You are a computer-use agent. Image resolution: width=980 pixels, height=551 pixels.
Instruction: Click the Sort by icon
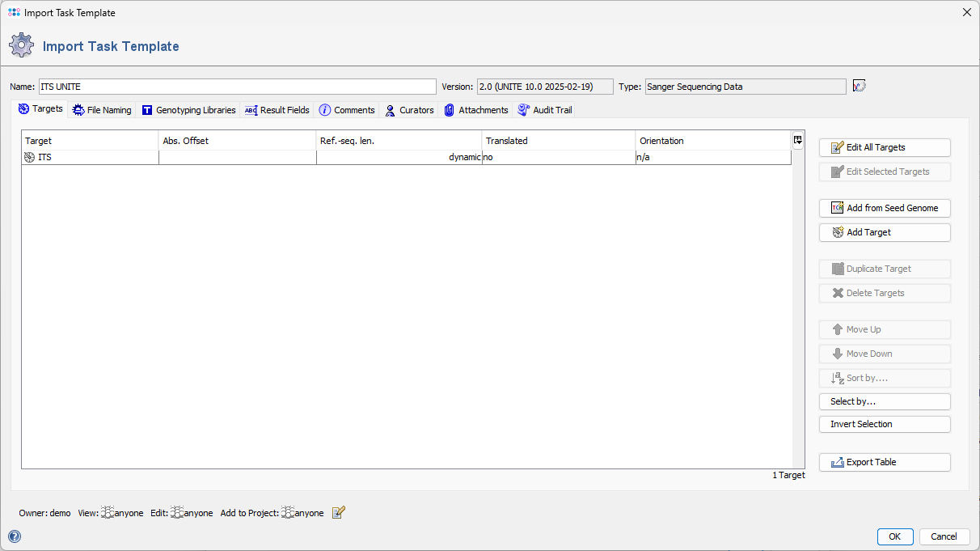click(838, 378)
